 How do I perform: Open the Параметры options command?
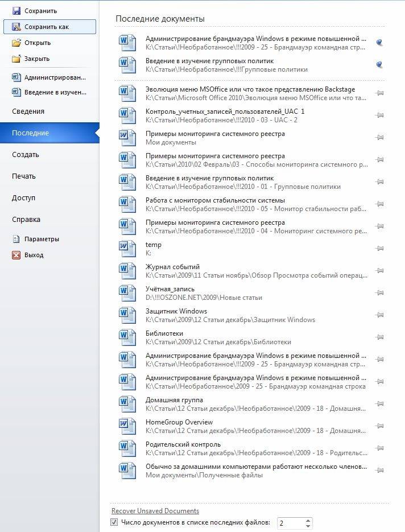click(35, 239)
